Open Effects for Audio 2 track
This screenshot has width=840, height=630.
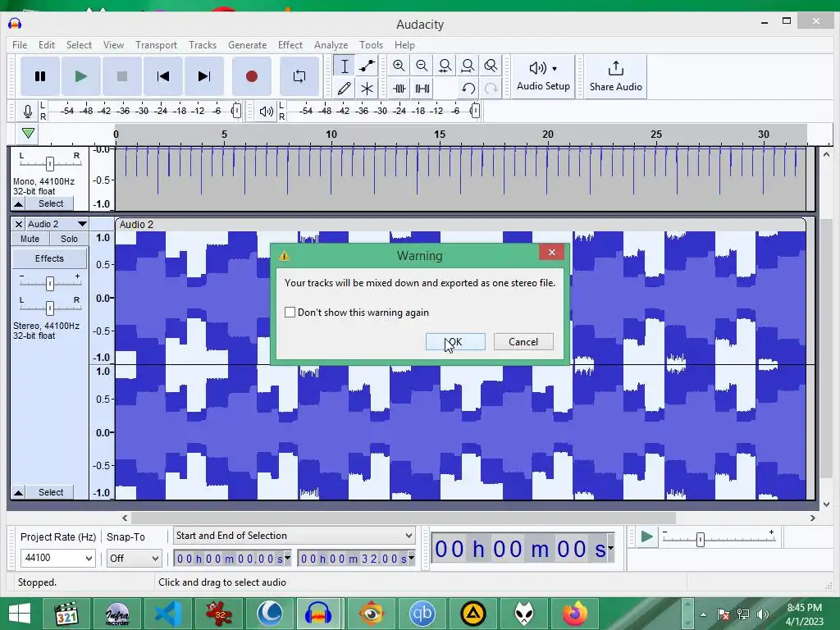(x=49, y=258)
